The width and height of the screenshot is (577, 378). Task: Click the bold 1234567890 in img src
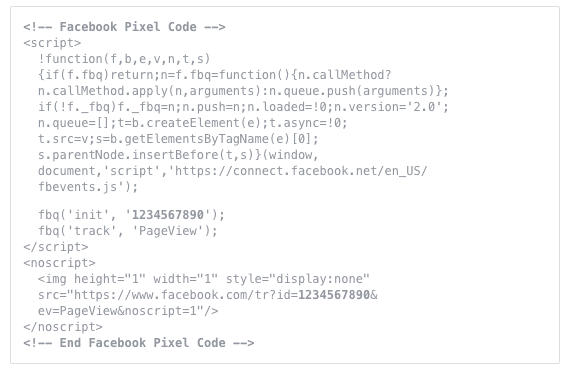coord(334,295)
